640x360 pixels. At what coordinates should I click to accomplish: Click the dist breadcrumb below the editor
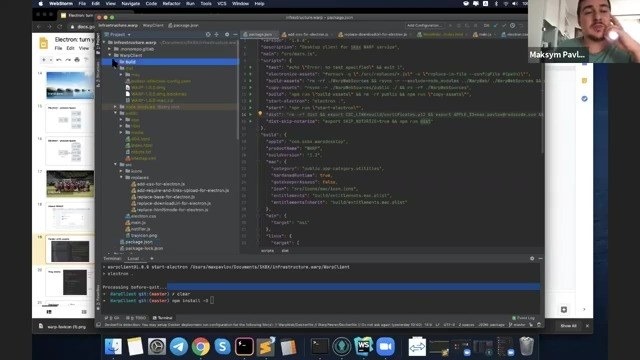[x=285, y=251]
